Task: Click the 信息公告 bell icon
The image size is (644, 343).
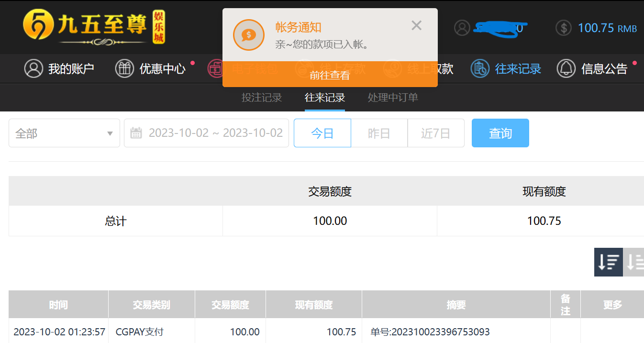Action: [x=566, y=69]
